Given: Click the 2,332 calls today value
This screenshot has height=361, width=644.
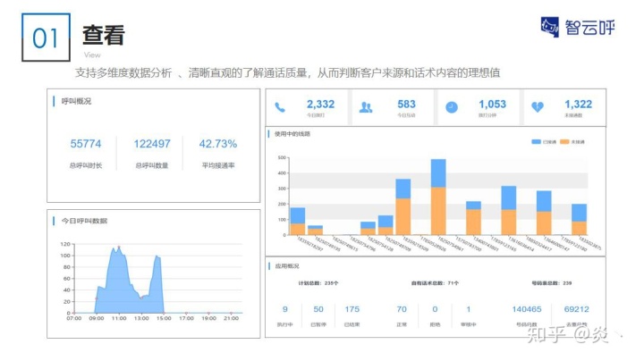Looking at the screenshot, I should [x=320, y=105].
